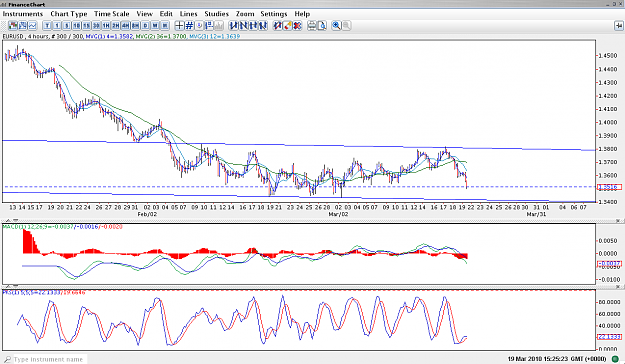Open the Instruments menu
Screen dimensions: 625x364
tap(22, 14)
